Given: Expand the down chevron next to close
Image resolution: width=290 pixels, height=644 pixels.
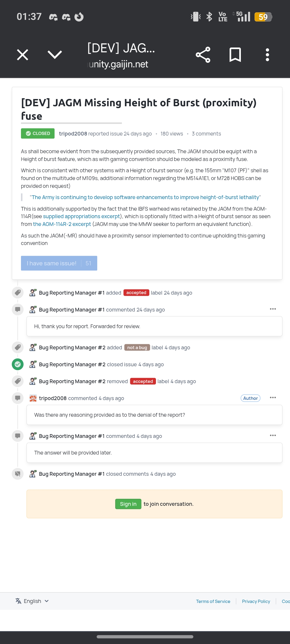Looking at the screenshot, I should (55, 55).
